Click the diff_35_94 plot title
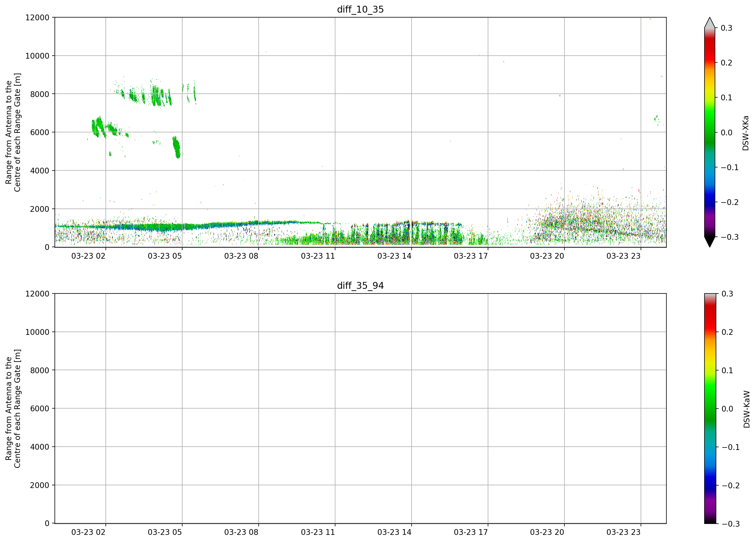Screen dimensions: 756x542 pos(360,286)
